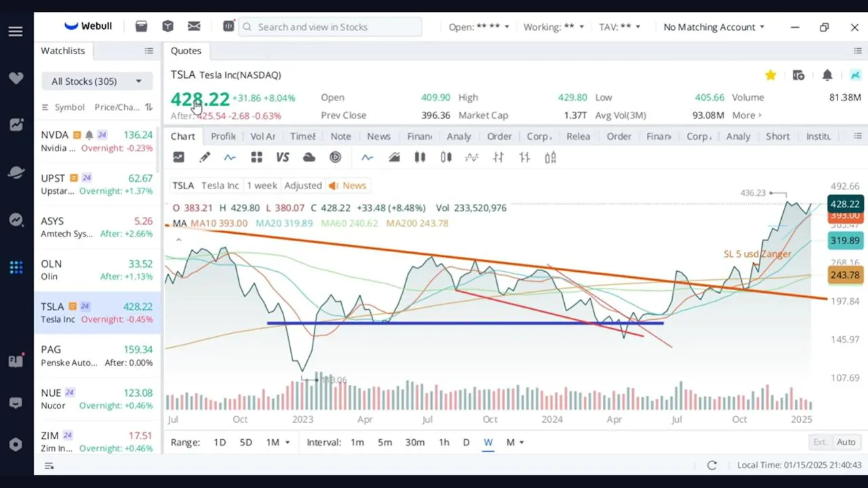This screenshot has height=488, width=868.
Task: Switch to candlestick chart type
Action: click(420, 157)
